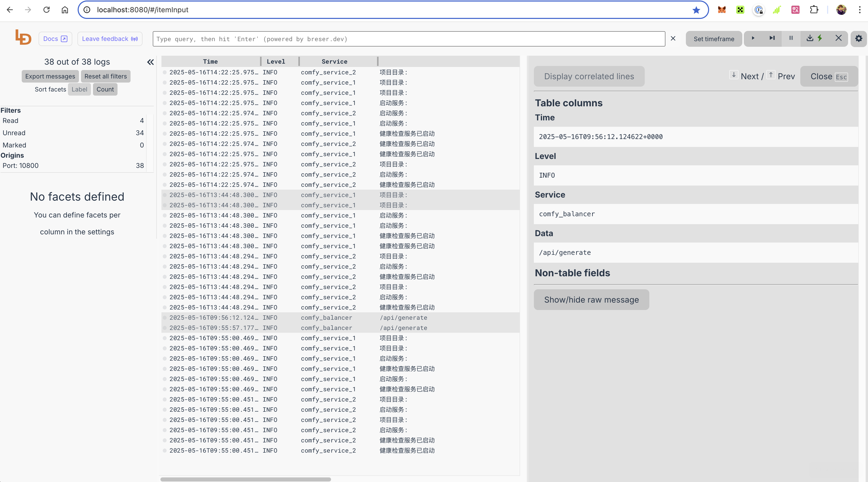This screenshot has height=482, width=868.
Task: Click the Logdy logo
Action: [23, 37]
